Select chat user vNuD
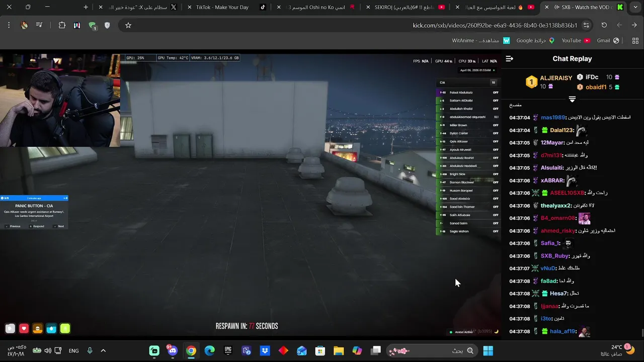Image resolution: width=644 pixels, height=362 pixels. point(548,268)
